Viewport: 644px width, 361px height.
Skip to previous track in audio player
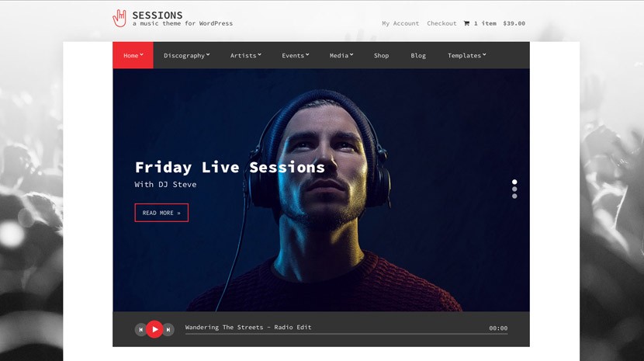(140, 330)
